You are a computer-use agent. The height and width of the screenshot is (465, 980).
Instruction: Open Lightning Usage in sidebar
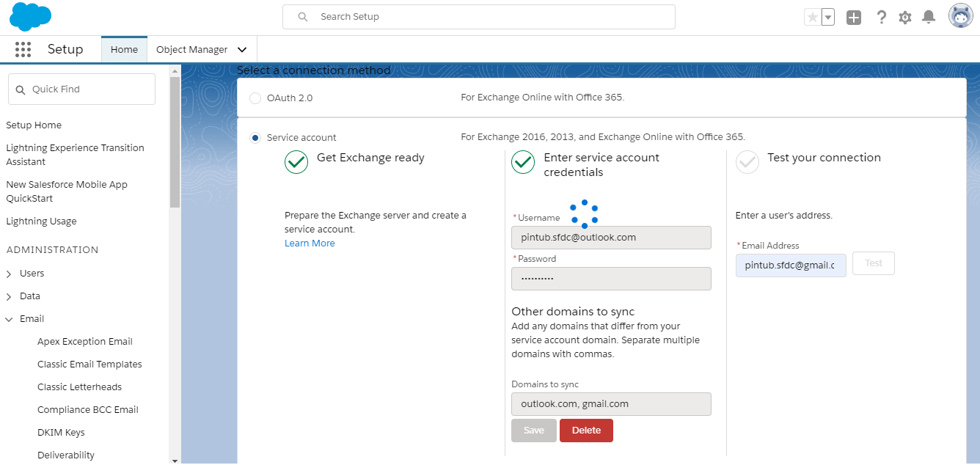[41, 221]
